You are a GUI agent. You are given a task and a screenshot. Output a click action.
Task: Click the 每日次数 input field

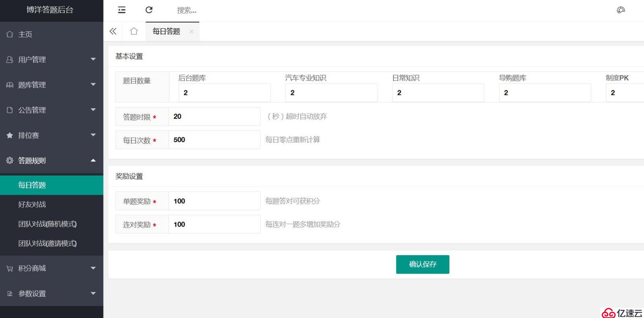click(215, 140)
